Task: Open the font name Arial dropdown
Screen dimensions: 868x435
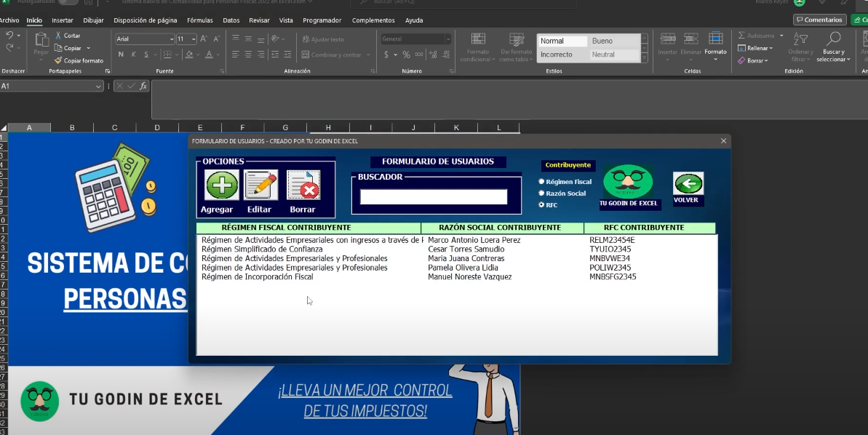Action: click(172, 39)
